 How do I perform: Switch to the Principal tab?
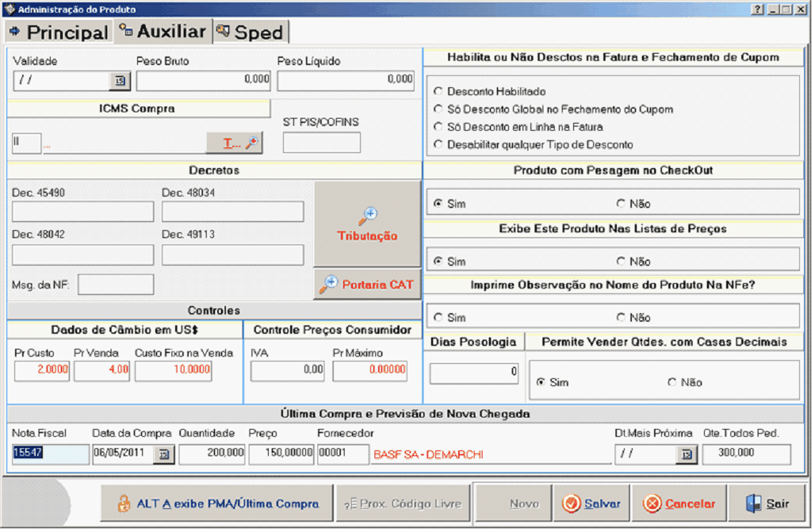pos(59,32)
